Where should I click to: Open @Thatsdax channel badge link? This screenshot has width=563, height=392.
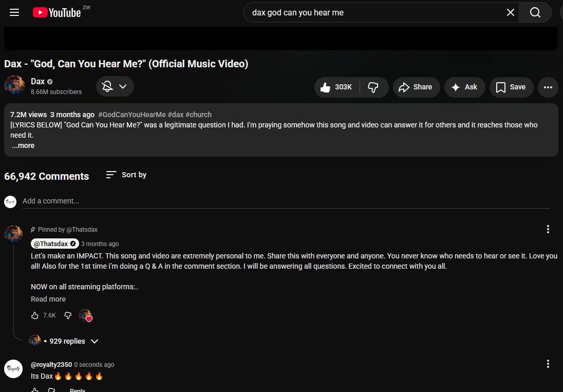[54, 244]
